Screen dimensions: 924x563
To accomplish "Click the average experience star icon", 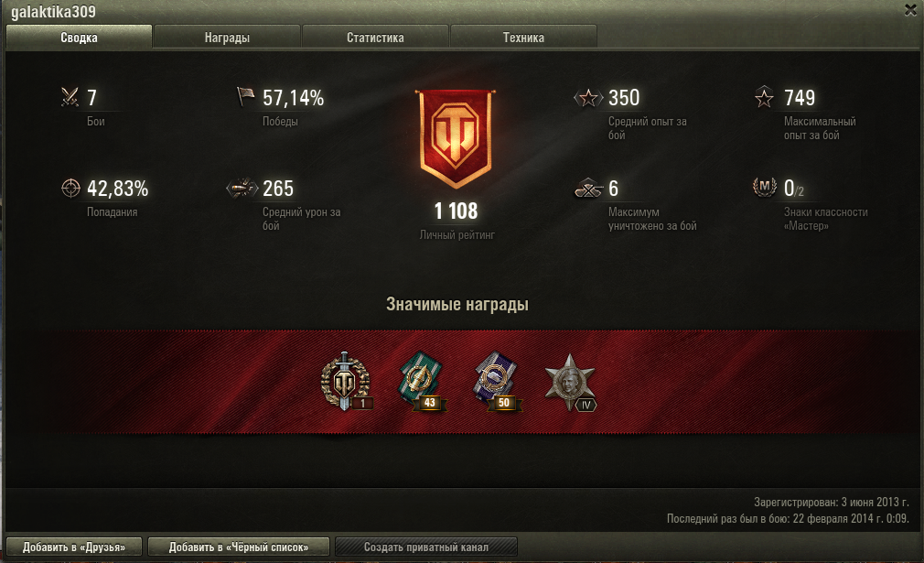I will pos(588,97).
